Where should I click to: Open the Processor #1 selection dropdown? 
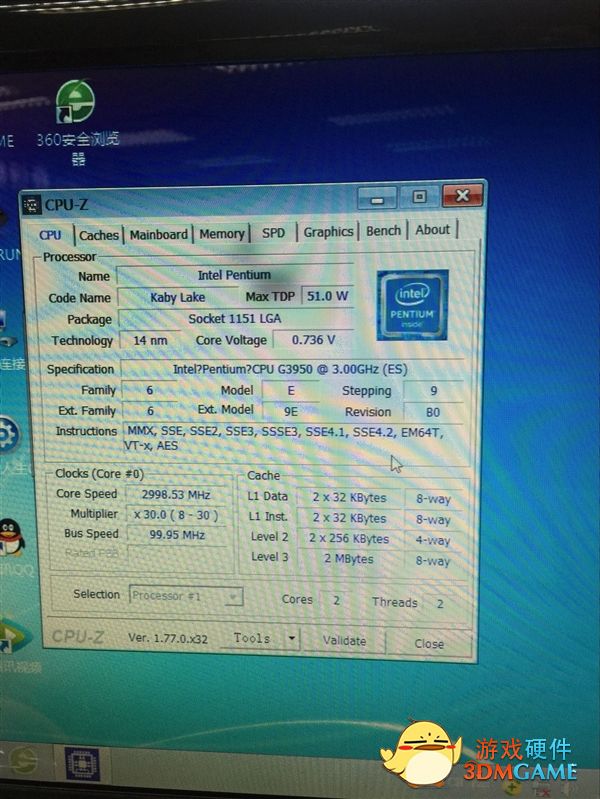tap(186, 596)
